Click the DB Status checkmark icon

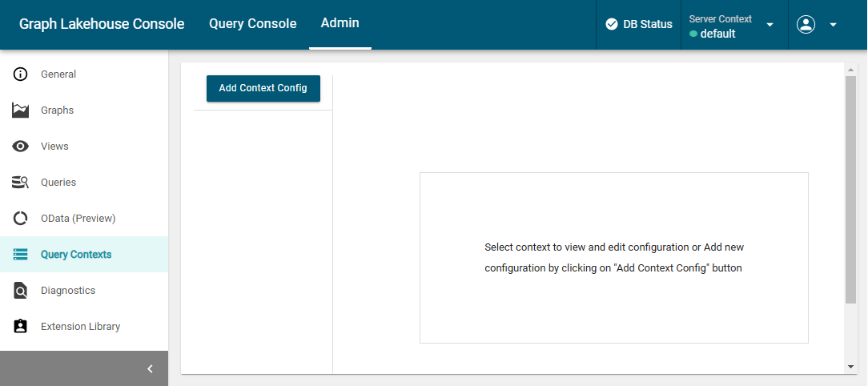pyautogui.click(x=612, y=24)
